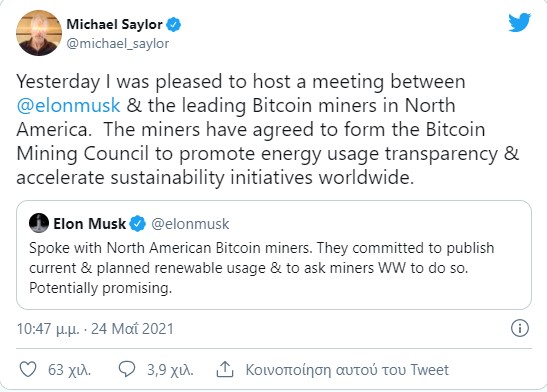Open the tweet info circle icon
Viewport: 547px width, 392px height.
pyautogui.click(x=520, y=328)
